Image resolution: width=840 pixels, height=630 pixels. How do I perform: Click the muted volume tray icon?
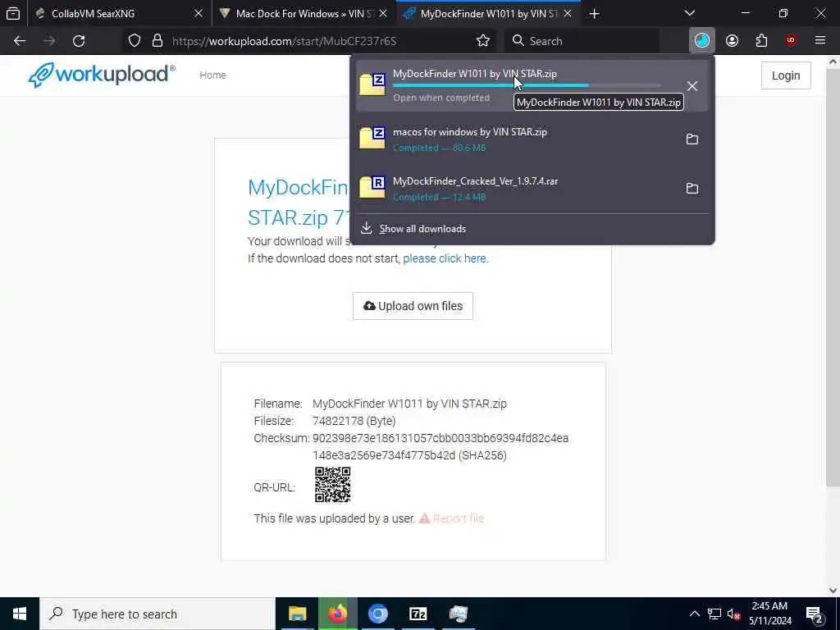tap(734, 614)
